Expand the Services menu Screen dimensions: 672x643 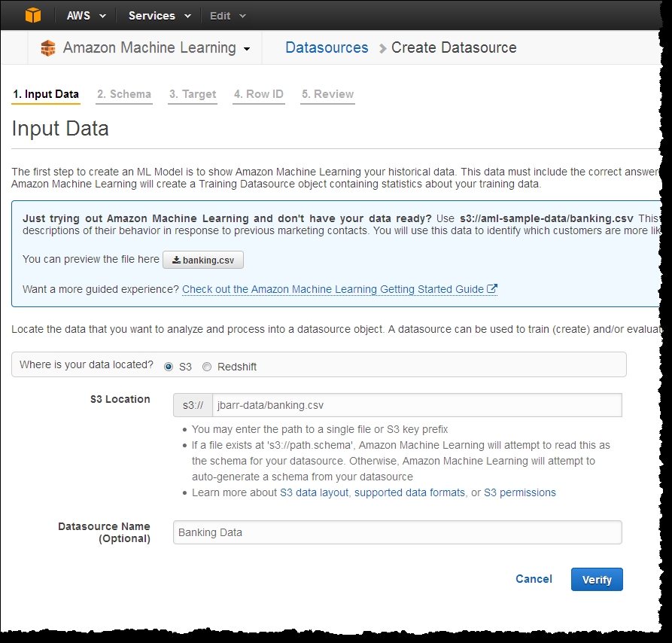click(x=160, y=16)
